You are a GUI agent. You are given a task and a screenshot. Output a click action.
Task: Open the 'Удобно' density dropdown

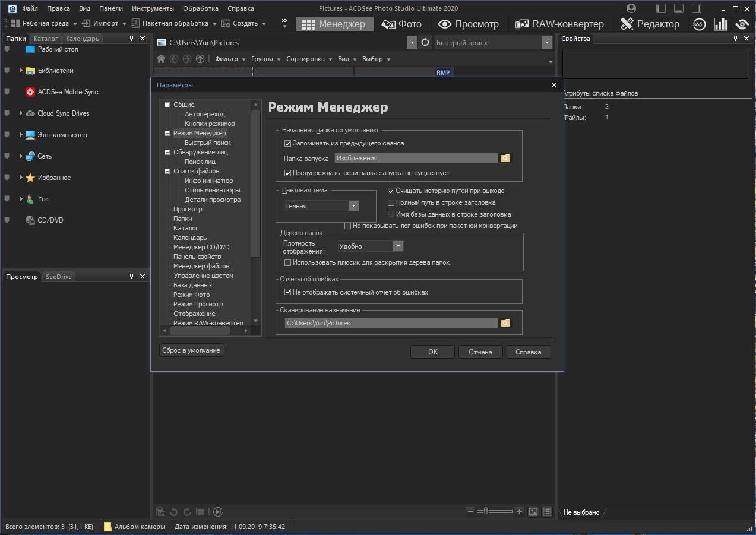tap(398, 246)
